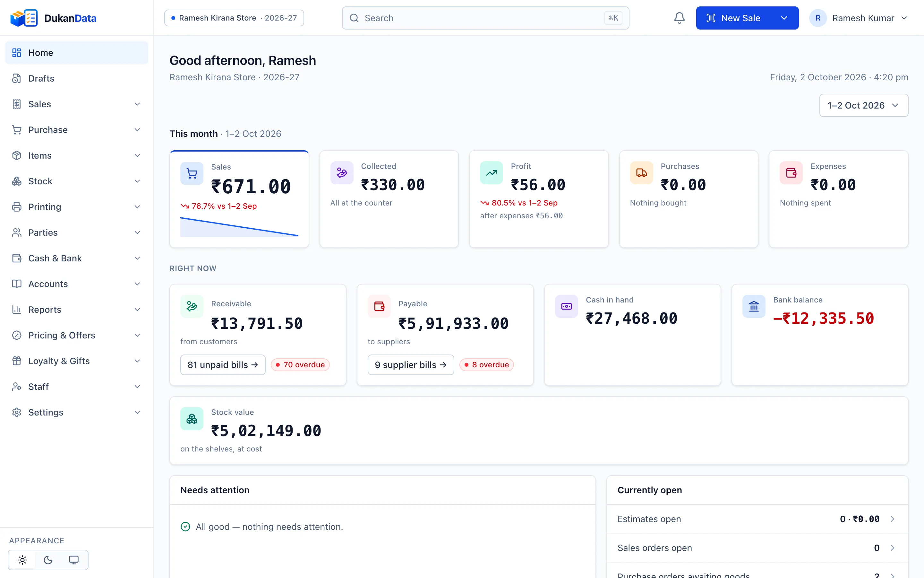Open the Sales orders open row
This screenshot has height=578, width=924.
(757, 548)
